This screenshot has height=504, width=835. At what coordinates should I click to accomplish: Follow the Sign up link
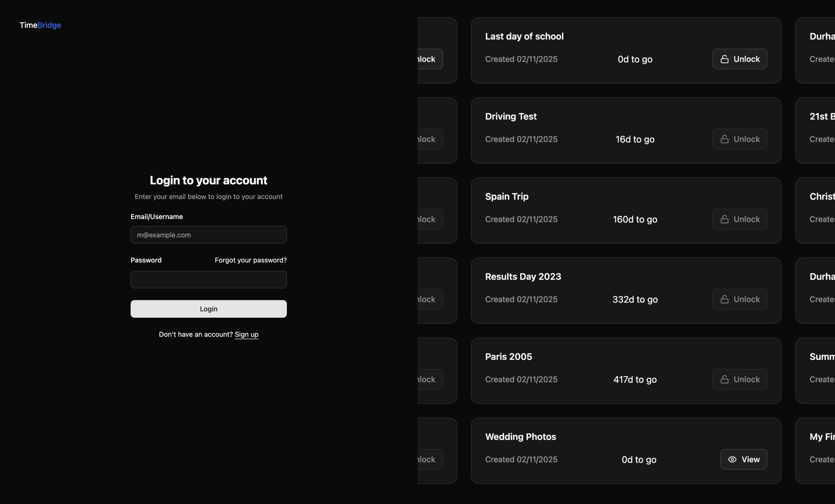click(246, 335)
